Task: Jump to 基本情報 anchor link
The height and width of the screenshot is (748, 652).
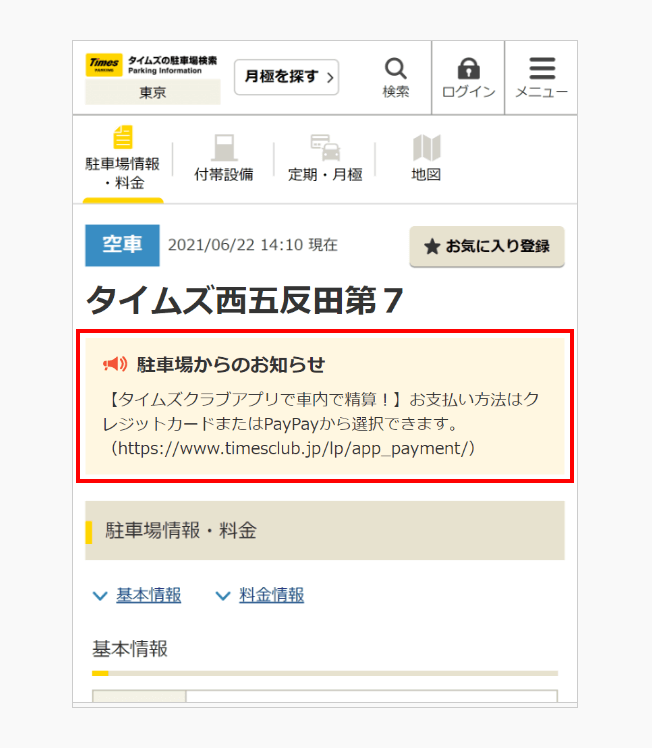Action: point(148,595)
